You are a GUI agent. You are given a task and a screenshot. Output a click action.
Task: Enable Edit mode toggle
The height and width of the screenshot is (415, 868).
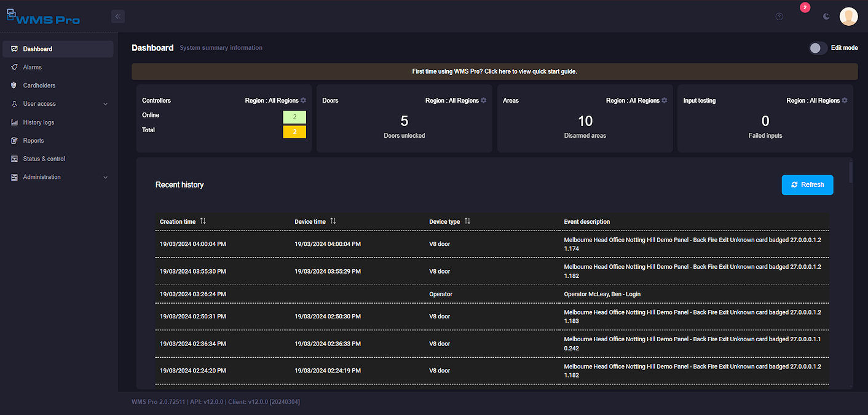point(818,48)
